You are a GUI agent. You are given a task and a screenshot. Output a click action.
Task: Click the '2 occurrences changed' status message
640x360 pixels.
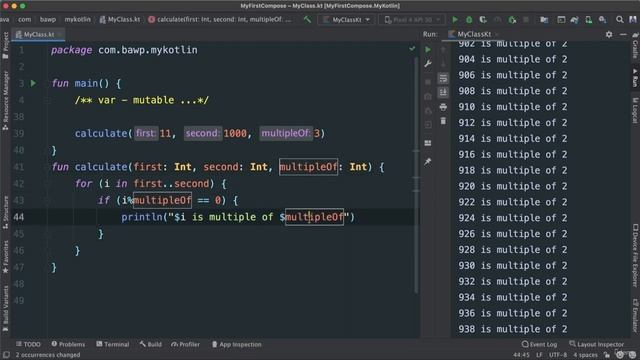[48, 355]
